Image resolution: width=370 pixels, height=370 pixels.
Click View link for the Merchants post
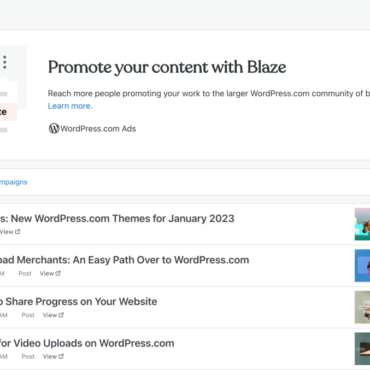[x=50, y=273]
